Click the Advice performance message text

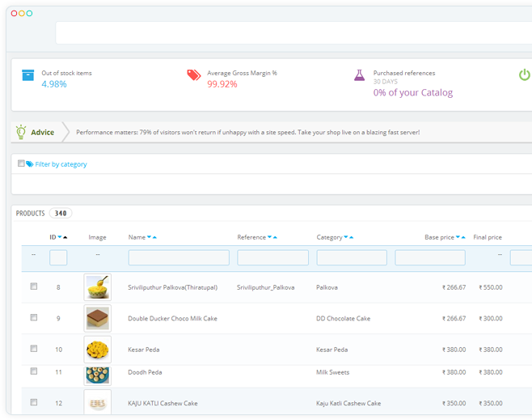pos(247,132)
